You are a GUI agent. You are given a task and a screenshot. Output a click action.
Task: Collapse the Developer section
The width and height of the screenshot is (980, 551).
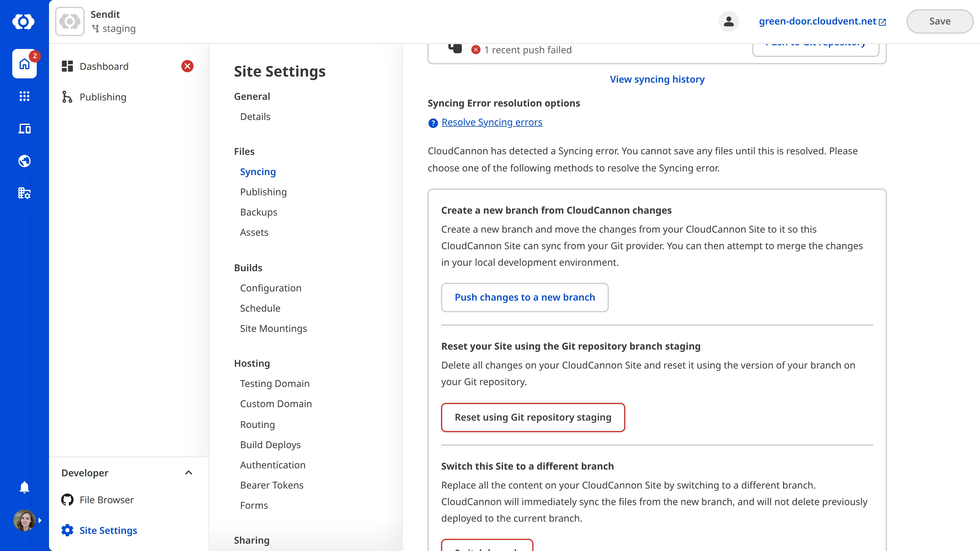(x=189, y=473)
